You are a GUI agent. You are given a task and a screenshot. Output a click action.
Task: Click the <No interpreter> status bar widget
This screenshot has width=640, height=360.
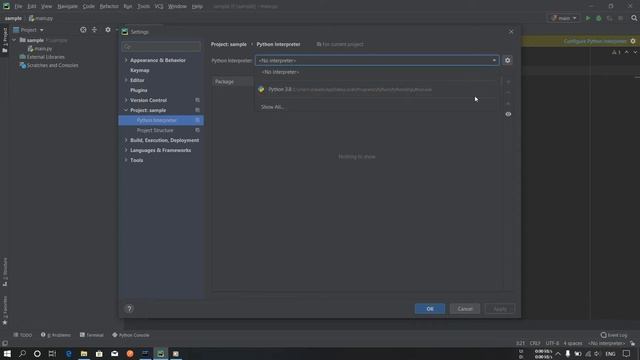[x=606, y=344]
